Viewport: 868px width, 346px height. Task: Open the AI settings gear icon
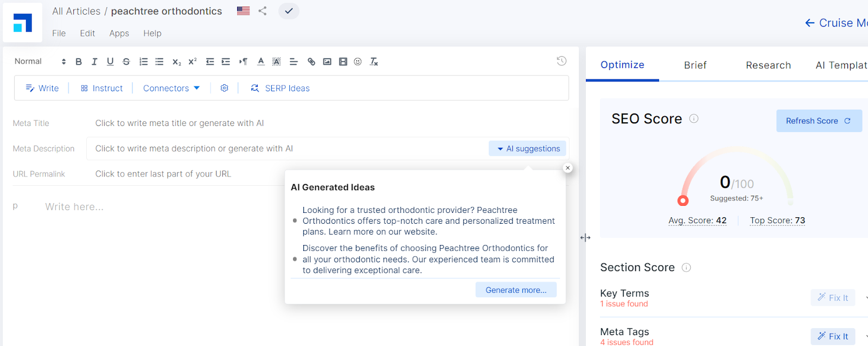point(225,88)
